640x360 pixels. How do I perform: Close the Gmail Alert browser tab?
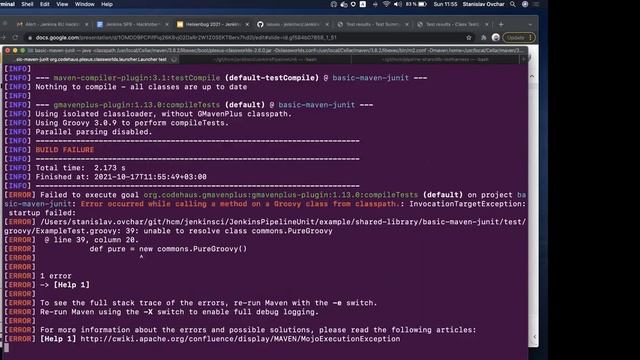pyautogui.click(x=87, y=24)
